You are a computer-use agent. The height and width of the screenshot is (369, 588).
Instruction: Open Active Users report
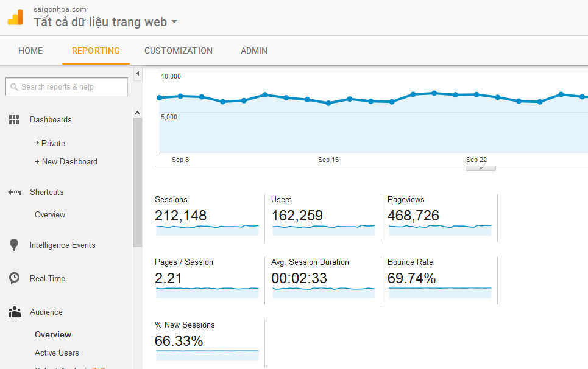point(57,353)
